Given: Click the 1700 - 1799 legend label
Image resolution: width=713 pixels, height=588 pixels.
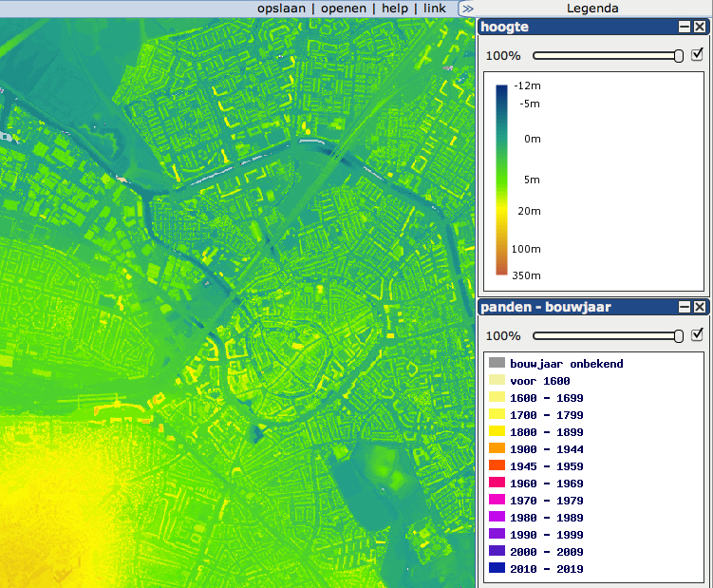Looking at the screenshot, I should click(547, 415).
